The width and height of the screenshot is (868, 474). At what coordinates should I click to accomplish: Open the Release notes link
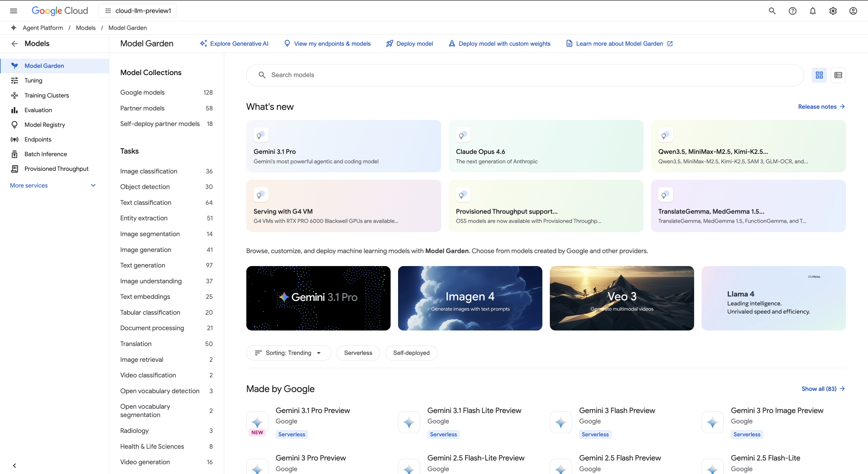tap(817, 106)
